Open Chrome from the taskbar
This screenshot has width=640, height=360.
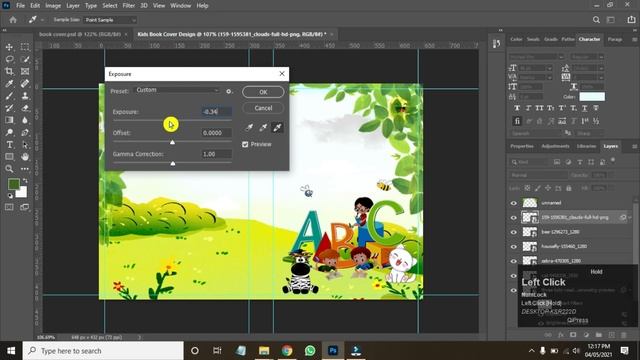pyautogui.click(x=287, y=351)
